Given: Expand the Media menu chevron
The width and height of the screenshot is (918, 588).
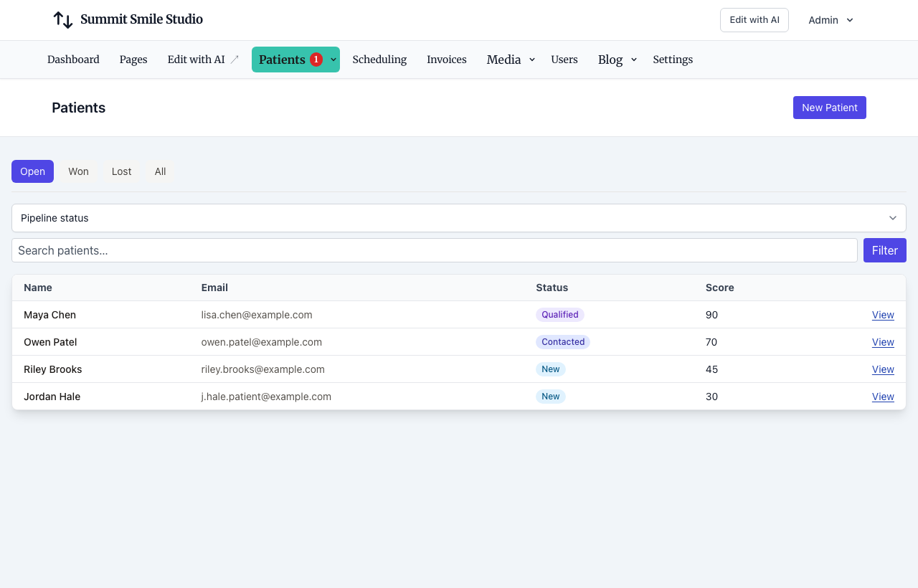Looking at the screenshot, I should click(x=532, y=60).
